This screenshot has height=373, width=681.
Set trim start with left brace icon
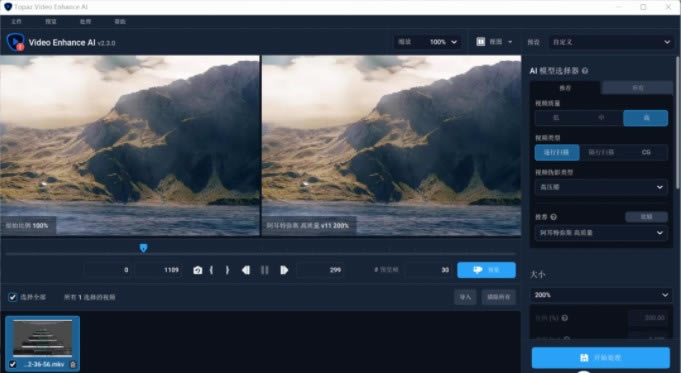212,270
